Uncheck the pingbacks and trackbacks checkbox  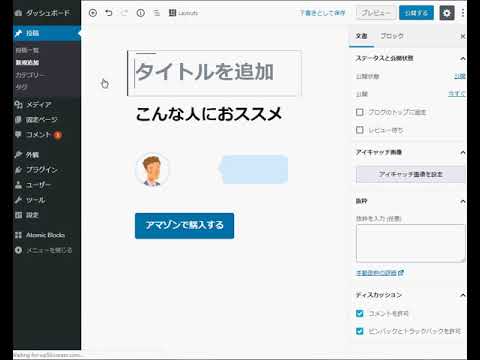click(360, 331)
